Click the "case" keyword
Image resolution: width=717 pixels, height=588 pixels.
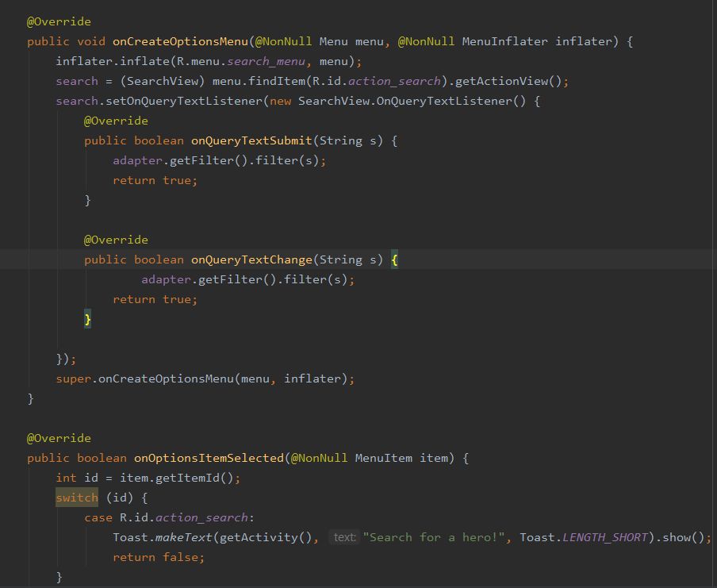pos(98,517)
